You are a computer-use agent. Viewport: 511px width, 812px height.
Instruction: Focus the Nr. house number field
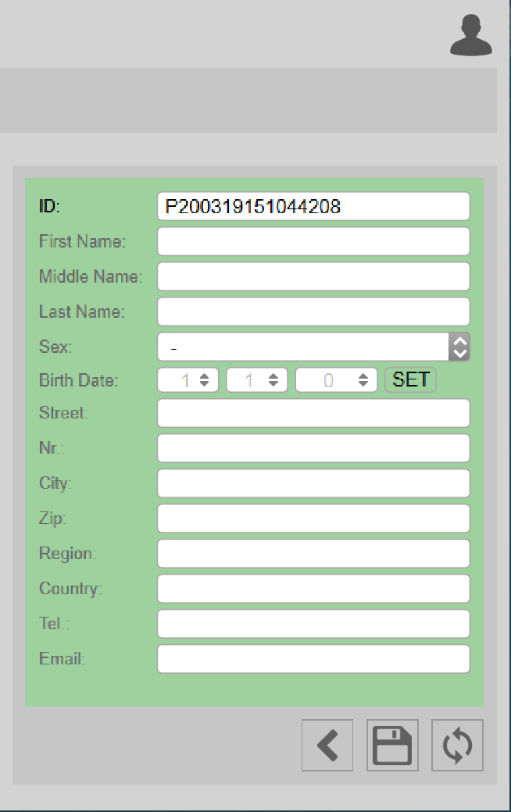click(313, 448)
